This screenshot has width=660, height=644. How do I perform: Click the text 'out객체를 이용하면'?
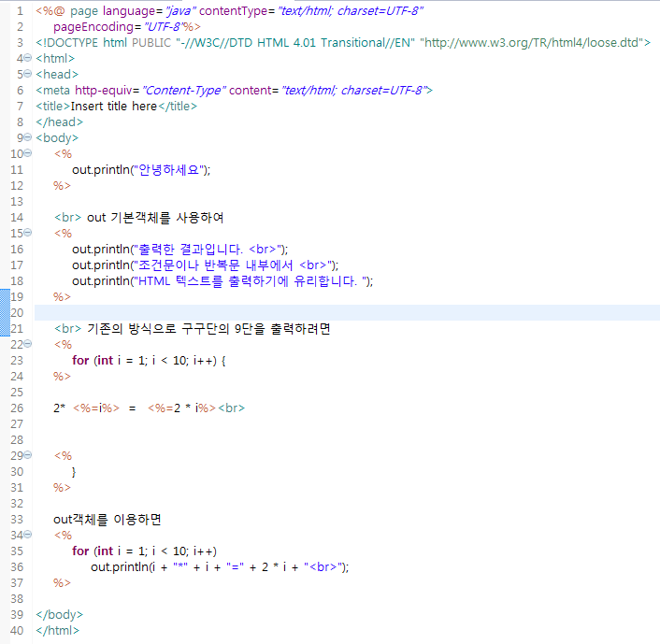(x=108, y=520)
